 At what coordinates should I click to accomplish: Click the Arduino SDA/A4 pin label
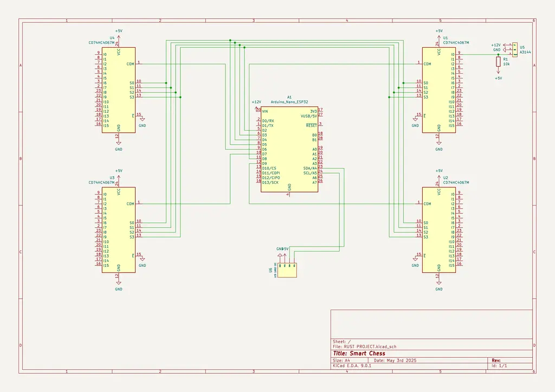point(310,168)
